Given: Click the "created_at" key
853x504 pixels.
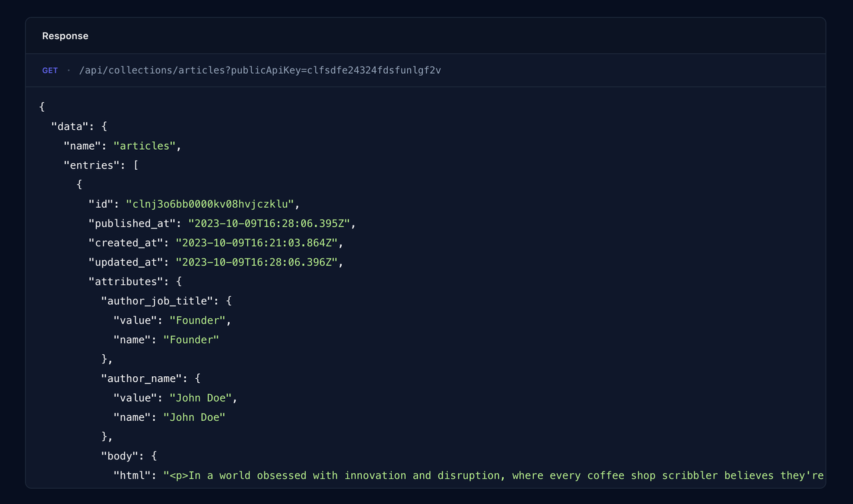Looking at the screenshot, I should pyautogui.click(x=126, y=242).
